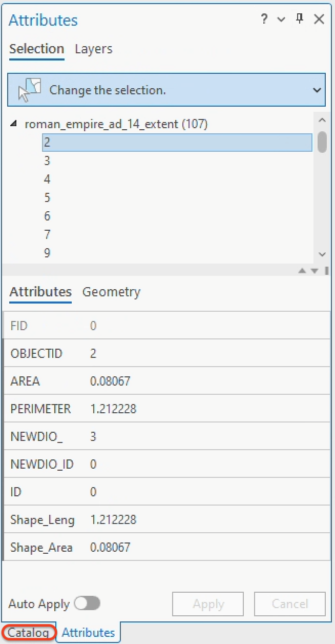The height and width of the screenshot is (644, 335).
Task: Select feature 5 in the list
Action: coord(47,198)
